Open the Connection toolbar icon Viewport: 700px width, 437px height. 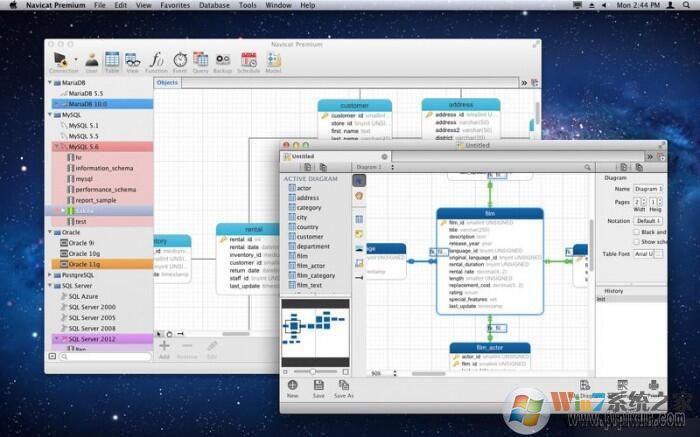click(62, 61)
